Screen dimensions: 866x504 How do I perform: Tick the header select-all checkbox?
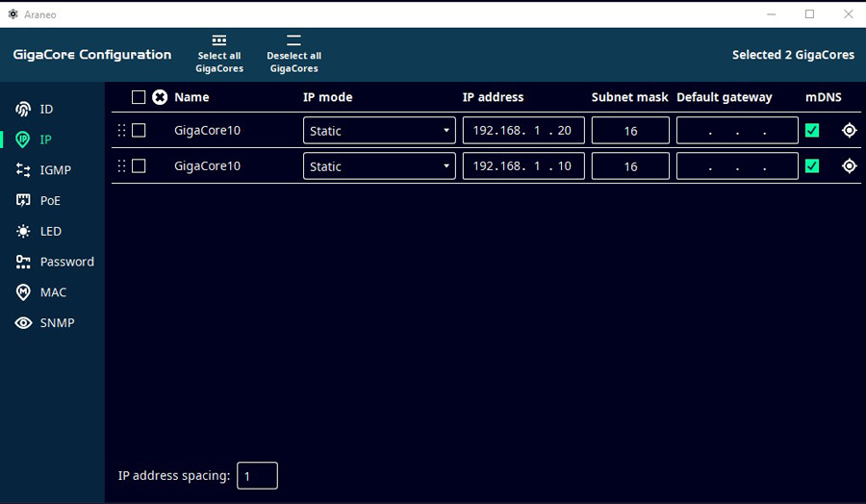point(139,97)
